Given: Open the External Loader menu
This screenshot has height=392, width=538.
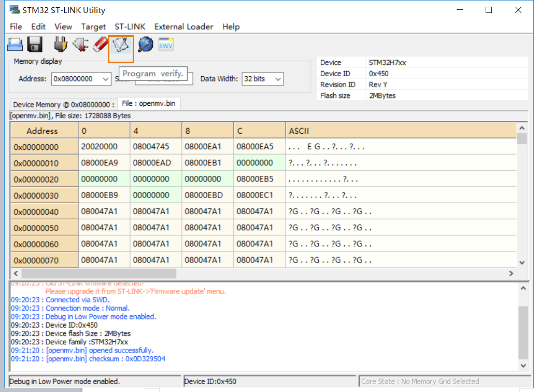Looking at the screenshot, I should (x=183, y=27).
